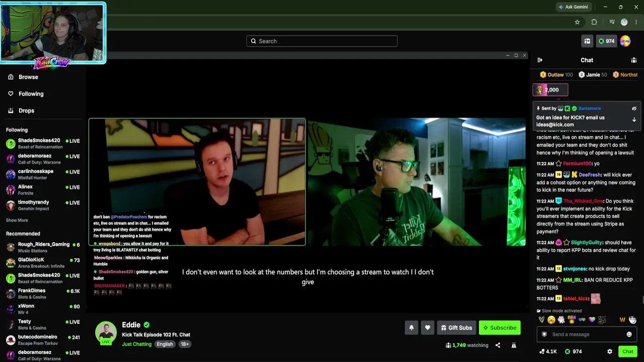Screen dimensions: 644x362
Task: Send the rainbow heart quick emote
Action: (x=592, y=320)
